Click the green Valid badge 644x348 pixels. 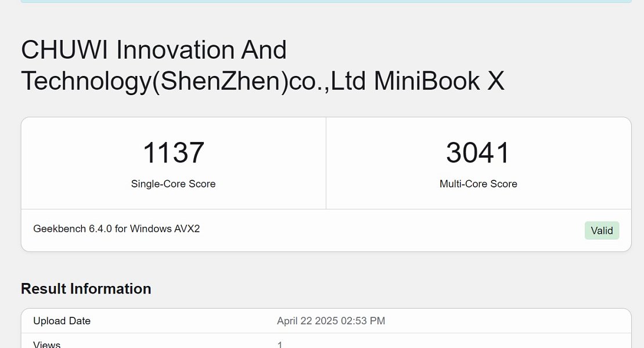click(602, 231)
